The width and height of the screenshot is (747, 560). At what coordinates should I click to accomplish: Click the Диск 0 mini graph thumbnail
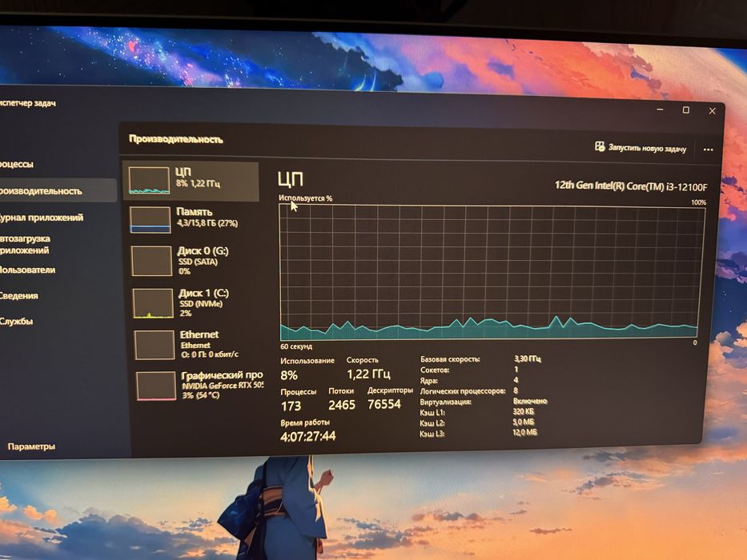click(x=151, y=261)
